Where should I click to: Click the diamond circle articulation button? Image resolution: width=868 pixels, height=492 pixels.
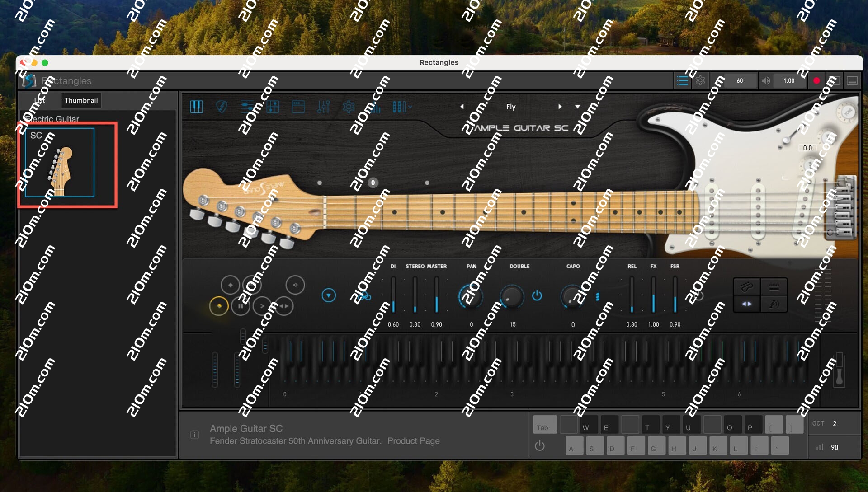click(x=230, y=285)
